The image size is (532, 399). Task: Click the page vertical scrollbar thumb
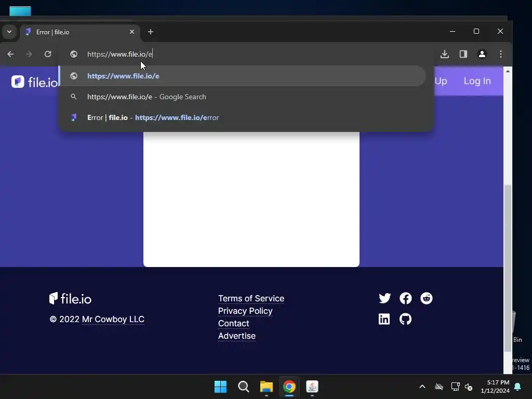tap(508, 268)
